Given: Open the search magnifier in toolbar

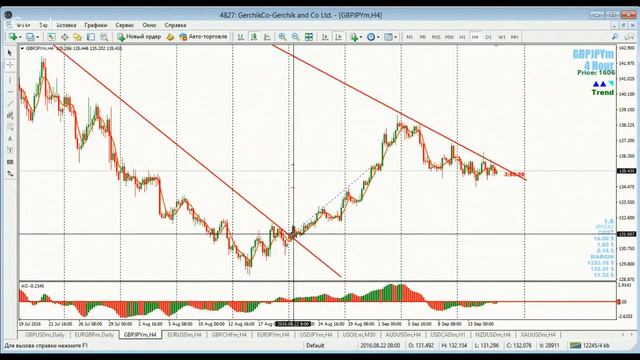Looking at the screenshot, I should pos(615,37).
